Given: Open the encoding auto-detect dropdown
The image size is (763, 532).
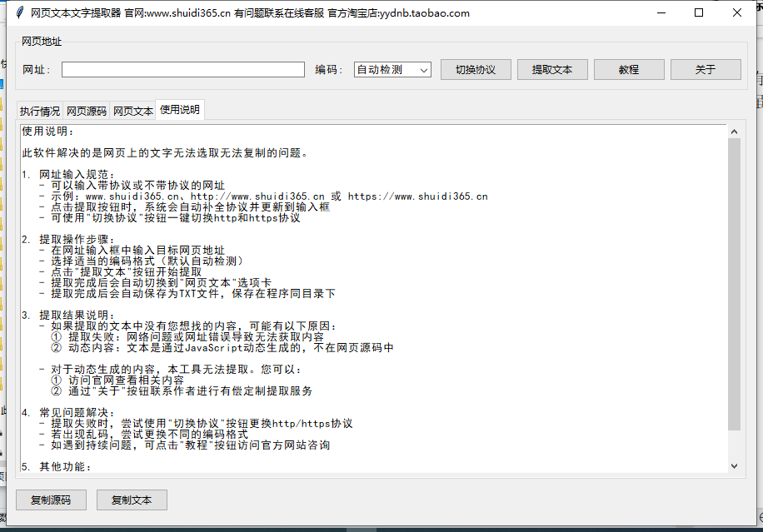Looking at the screenshot, I should (391, 70).
